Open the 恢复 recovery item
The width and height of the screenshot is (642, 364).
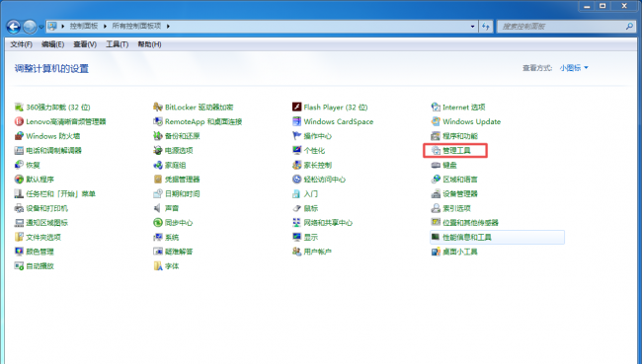coord(27,165)
